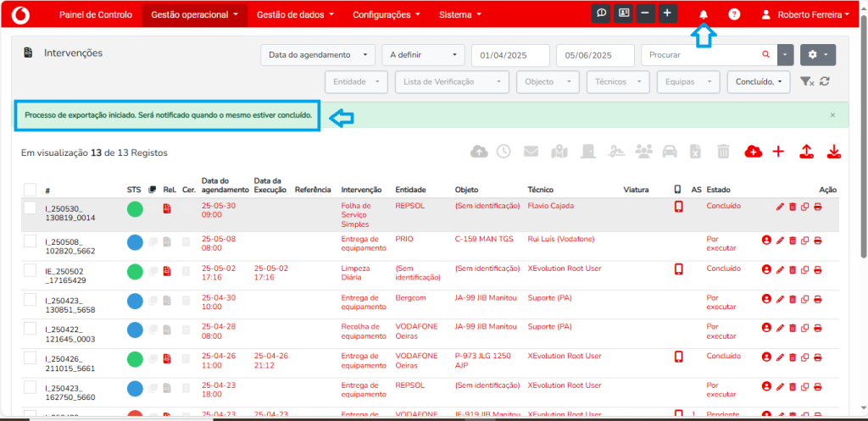Screen dimensions: 868x421
Task: Open the A definir dropdown
Action: point(423,55)
